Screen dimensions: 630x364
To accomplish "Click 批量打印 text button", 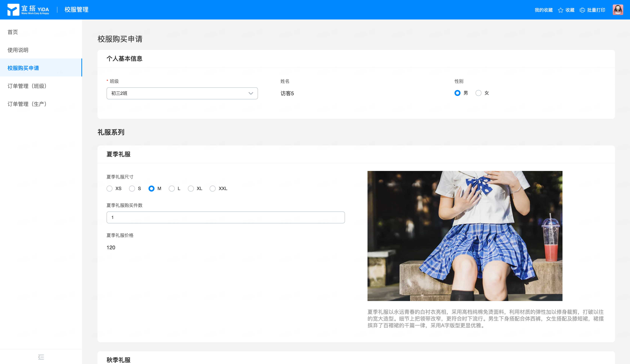I will (x=596, y=10).
